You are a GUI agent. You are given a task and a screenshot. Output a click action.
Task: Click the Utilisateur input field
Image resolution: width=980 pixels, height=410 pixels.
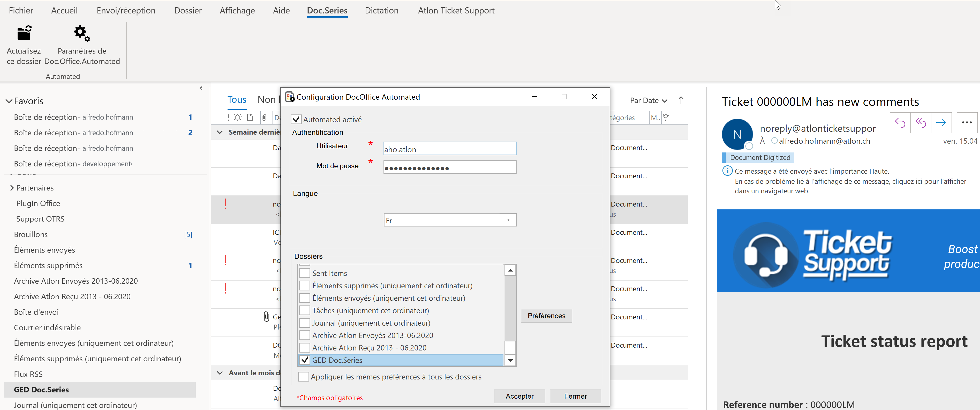pyautogui.click(x=450, y=149)
